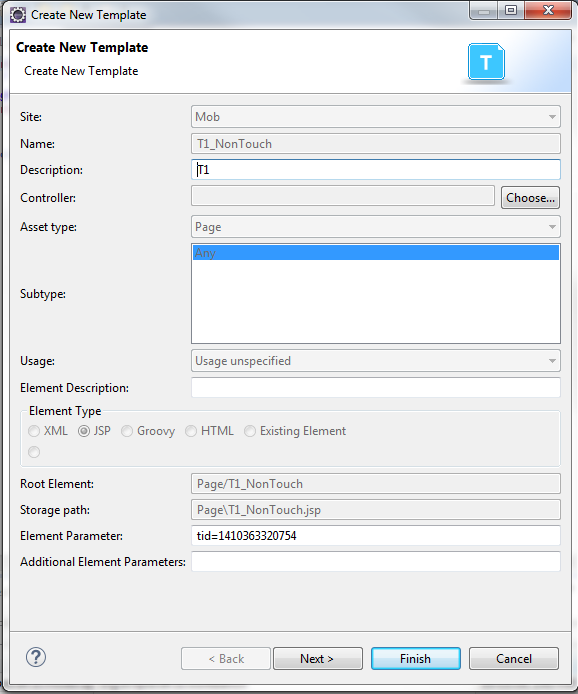This screenshot has width=578, height=694.
Task: Maximize the Create New Template window
Action: click(511, 11)
